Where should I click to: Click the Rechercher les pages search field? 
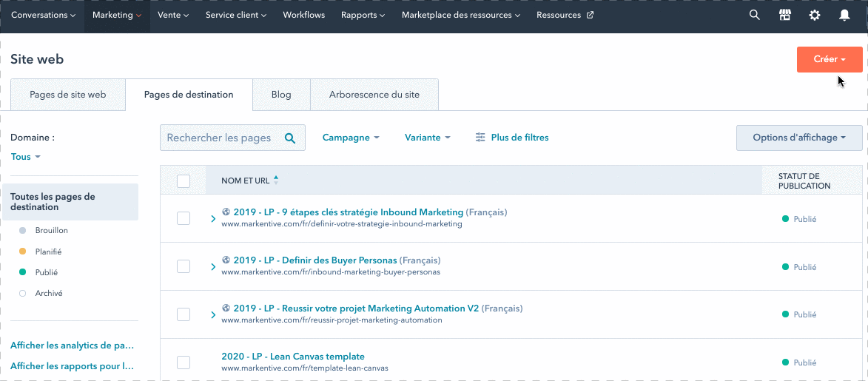[232, 138]
